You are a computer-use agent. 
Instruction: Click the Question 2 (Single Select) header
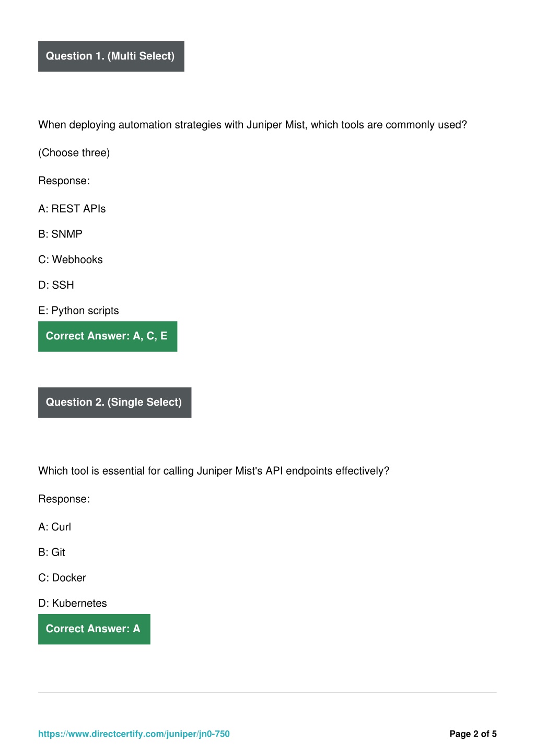[x=115, y=403]
